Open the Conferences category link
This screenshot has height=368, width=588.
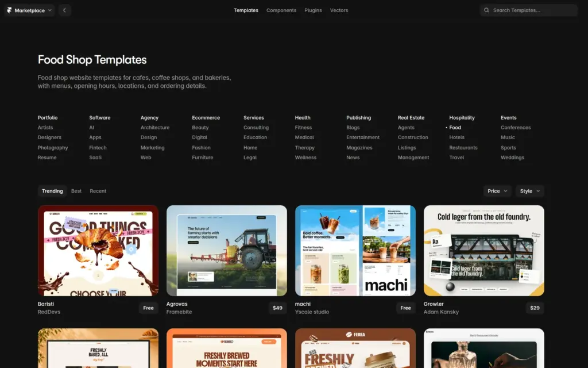(x=516, y=127)
